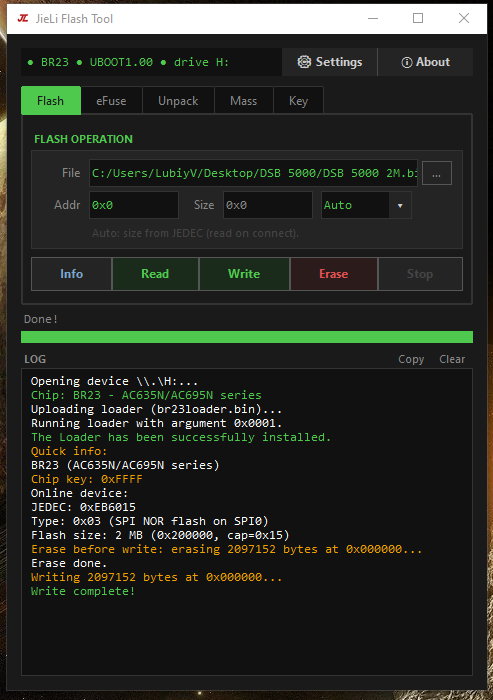
Task: Click the JieLi logo icon in title bar
Action: coord(23,18)
